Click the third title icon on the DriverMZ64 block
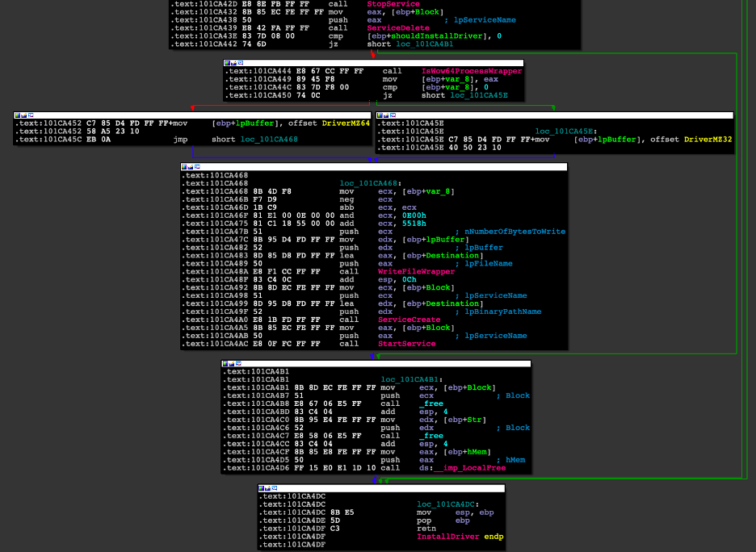This screenshot has height=552, width=756. point(31,115)
